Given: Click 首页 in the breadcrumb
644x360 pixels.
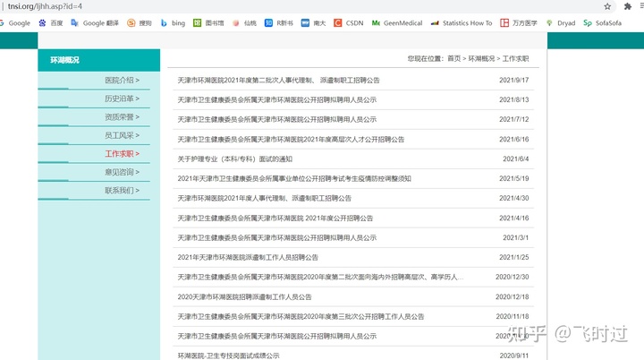Looking at the screenshot, I should point(453,59).
